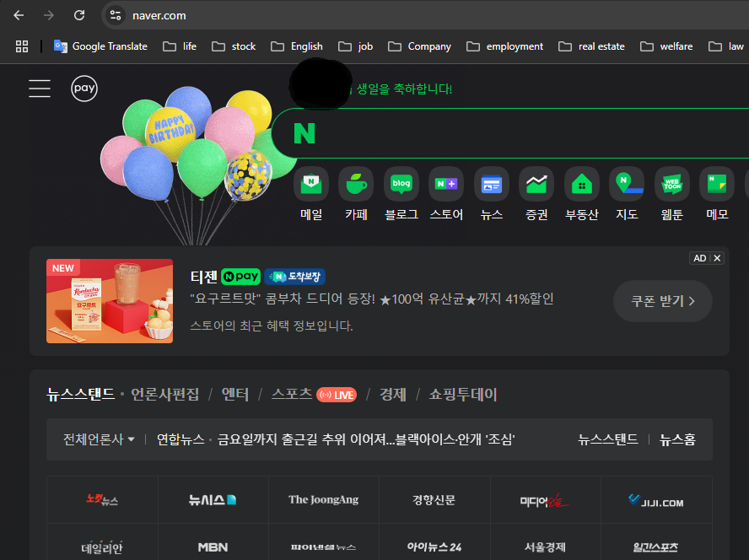Open the News (뉴스) shortcut icon
Viewport: 749px width, 560px height.
pos(492,184)
